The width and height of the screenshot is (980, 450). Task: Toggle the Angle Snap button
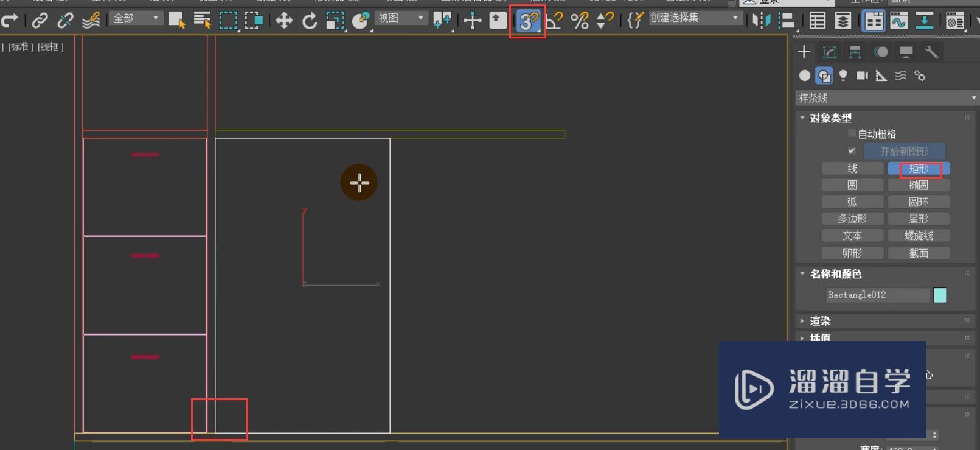(x=554, y=21)
